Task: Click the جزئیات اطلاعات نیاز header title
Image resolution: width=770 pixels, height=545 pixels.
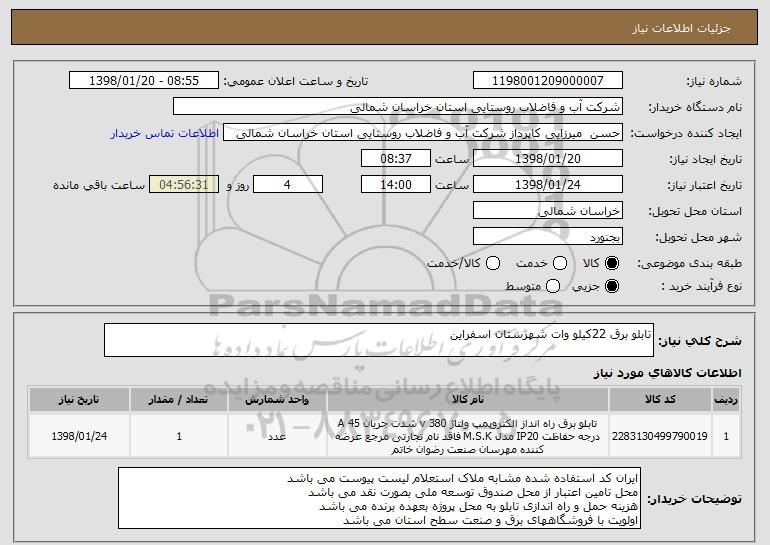Action: 681,28
